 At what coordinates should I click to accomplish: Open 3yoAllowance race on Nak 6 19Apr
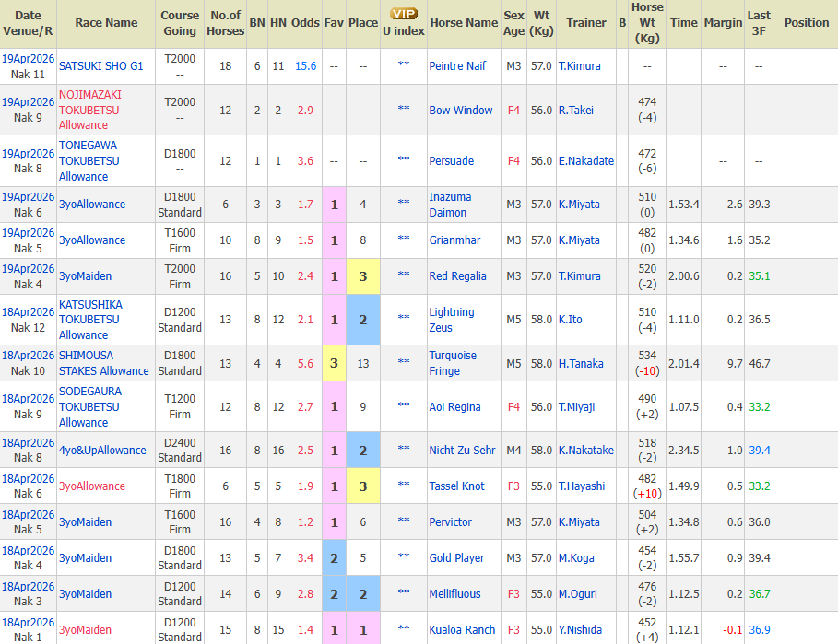tap(92, 205)
